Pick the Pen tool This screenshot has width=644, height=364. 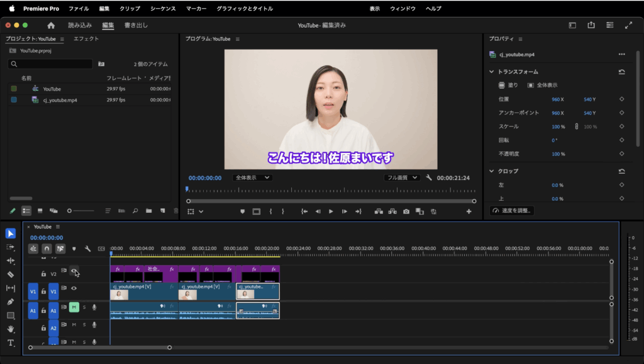click(x=11, y=302)
